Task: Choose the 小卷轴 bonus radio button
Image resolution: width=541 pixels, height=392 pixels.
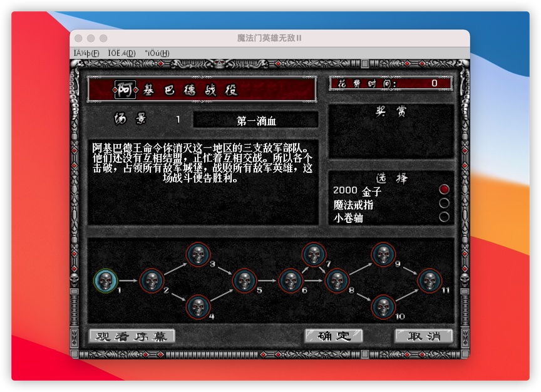Action: coord(444,217)
